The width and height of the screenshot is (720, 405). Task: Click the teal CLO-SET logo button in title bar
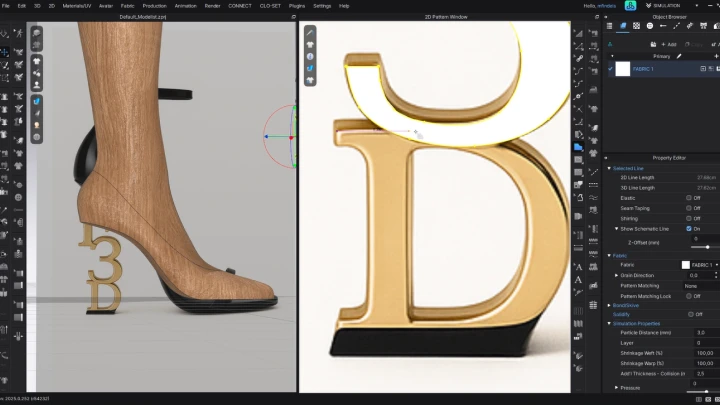point(630,6)
